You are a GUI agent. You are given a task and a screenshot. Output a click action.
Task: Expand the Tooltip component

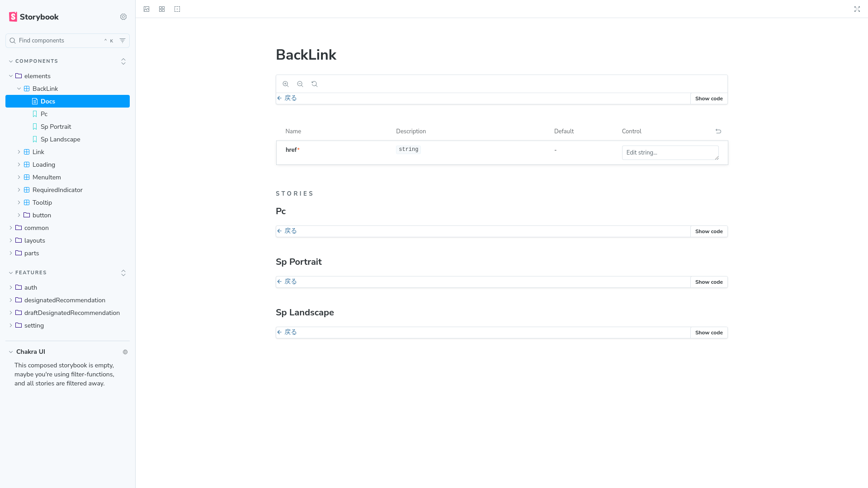67,202
